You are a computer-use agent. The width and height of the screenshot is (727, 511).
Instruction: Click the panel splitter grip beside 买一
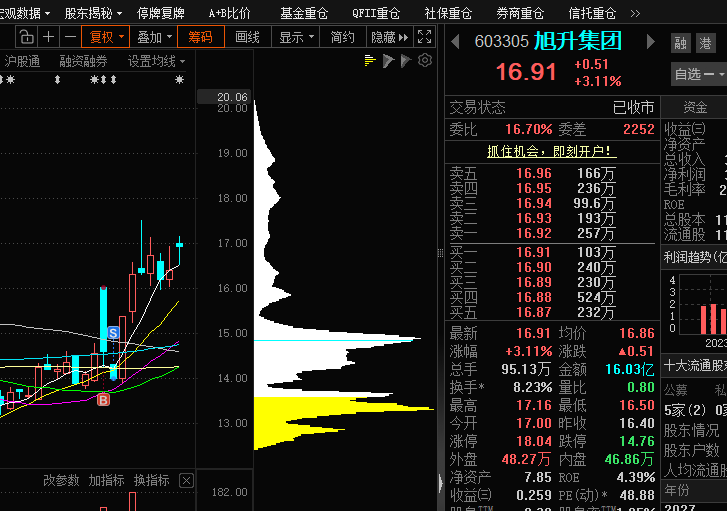coord(440,252)
